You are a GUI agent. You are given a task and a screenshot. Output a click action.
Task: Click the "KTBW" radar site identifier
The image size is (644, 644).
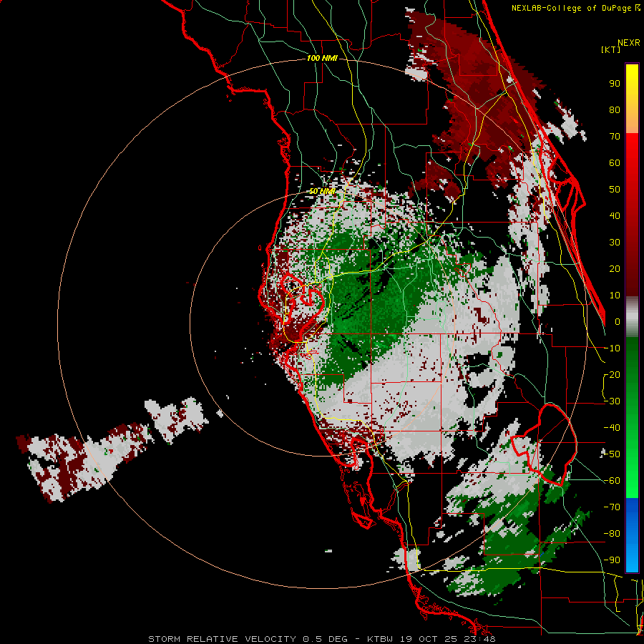[x=381, y=639]
